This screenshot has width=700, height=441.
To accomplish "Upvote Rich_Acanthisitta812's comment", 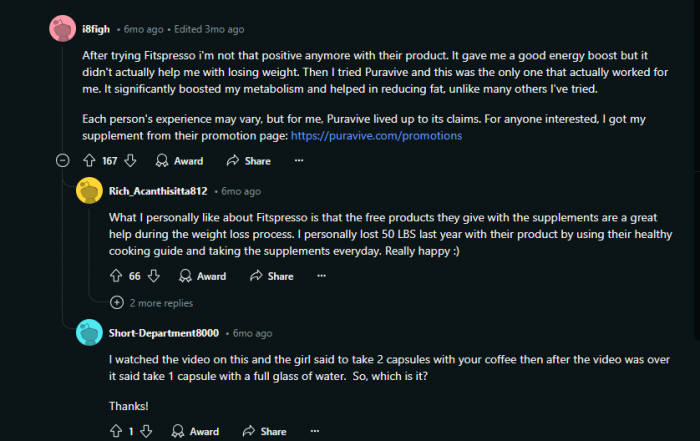I will (x=116, y=276).
